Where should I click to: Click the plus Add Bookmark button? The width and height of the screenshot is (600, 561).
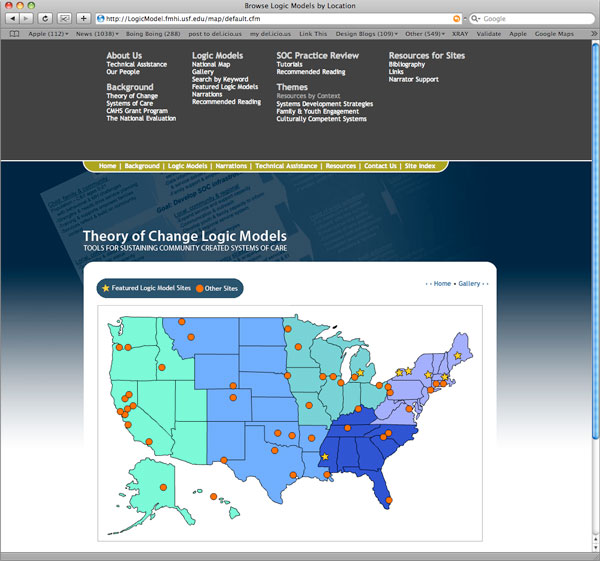83,18
